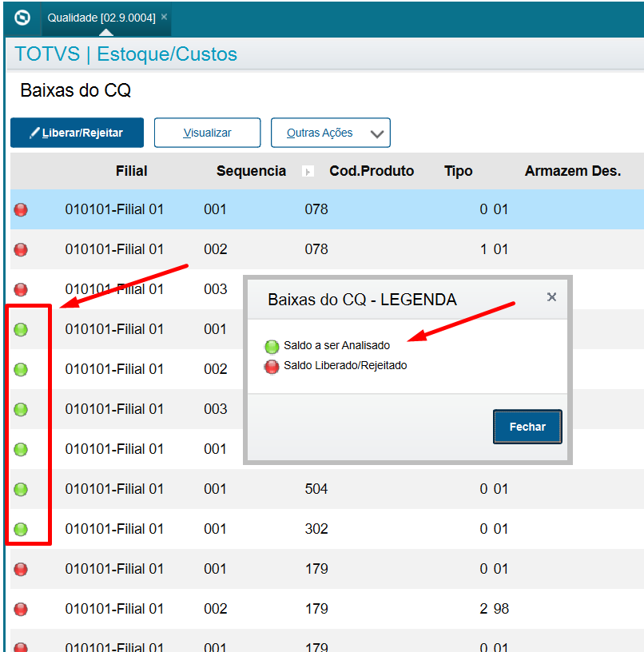
Task: Click the TOTVS logo icon in top bar
Action: point(22,18)
